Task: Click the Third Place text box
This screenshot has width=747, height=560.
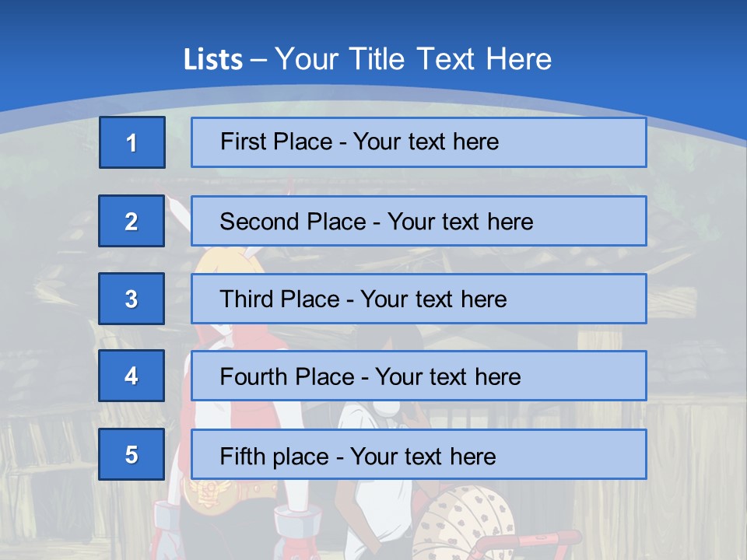Action: coord(419,299)
